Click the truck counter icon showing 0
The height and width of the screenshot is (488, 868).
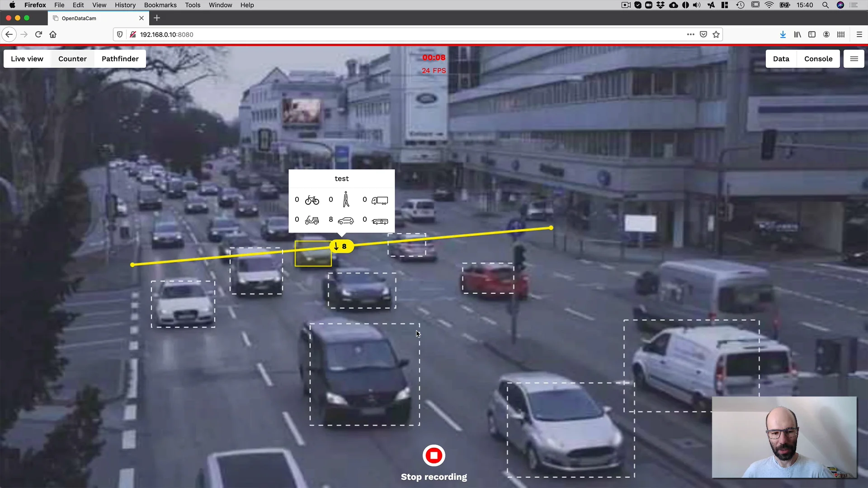(380, 200)
